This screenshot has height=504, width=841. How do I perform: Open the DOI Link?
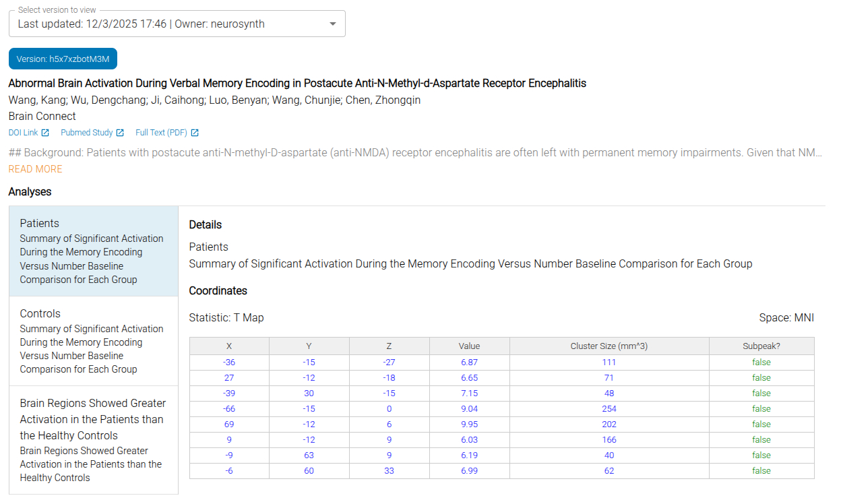point(24,133)
